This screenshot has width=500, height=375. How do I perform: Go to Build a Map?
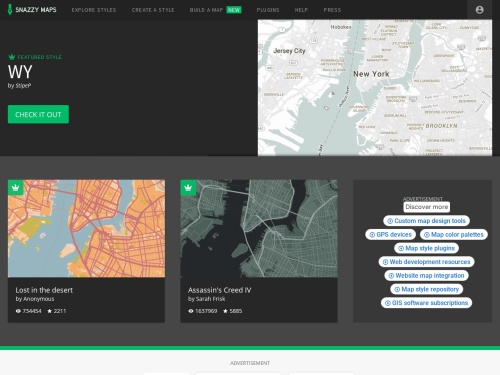(x=206, y=10)
